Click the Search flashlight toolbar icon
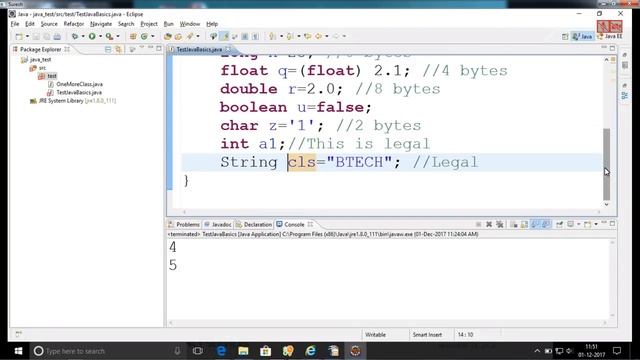 190,36
